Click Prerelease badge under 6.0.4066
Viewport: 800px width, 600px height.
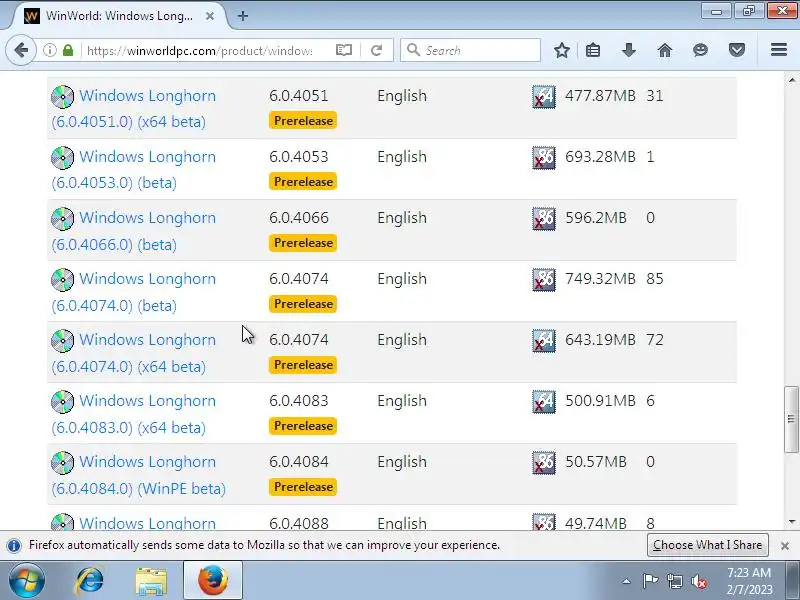[x=303, y=243]
